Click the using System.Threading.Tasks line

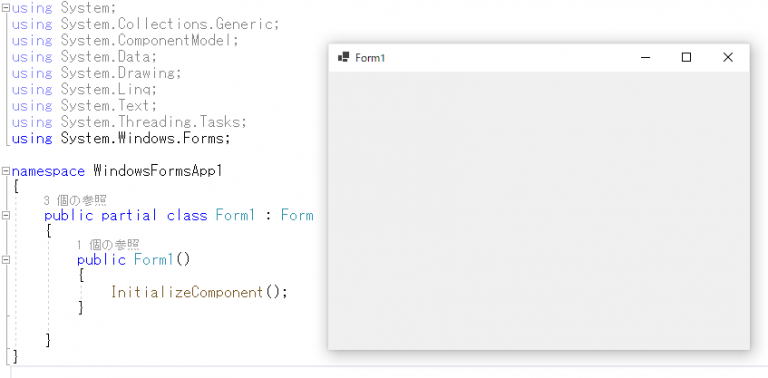click(x=129, y=122)
